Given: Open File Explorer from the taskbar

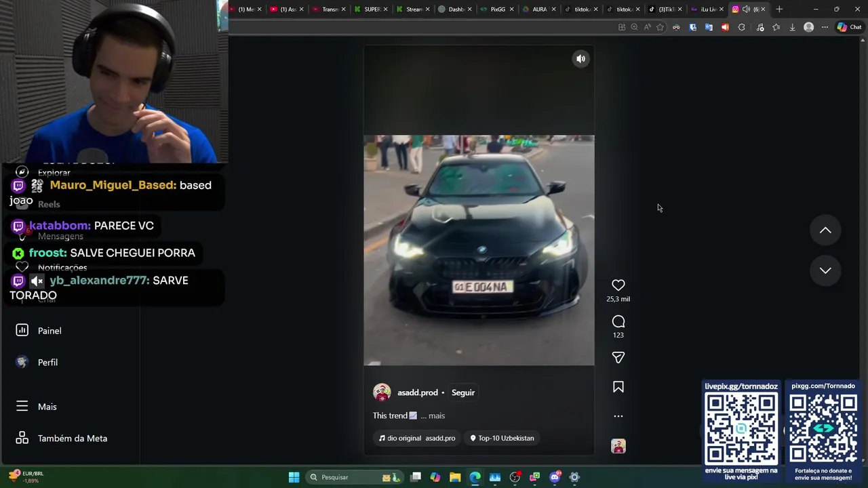Looking at the screenshot, I should (455, 477).
